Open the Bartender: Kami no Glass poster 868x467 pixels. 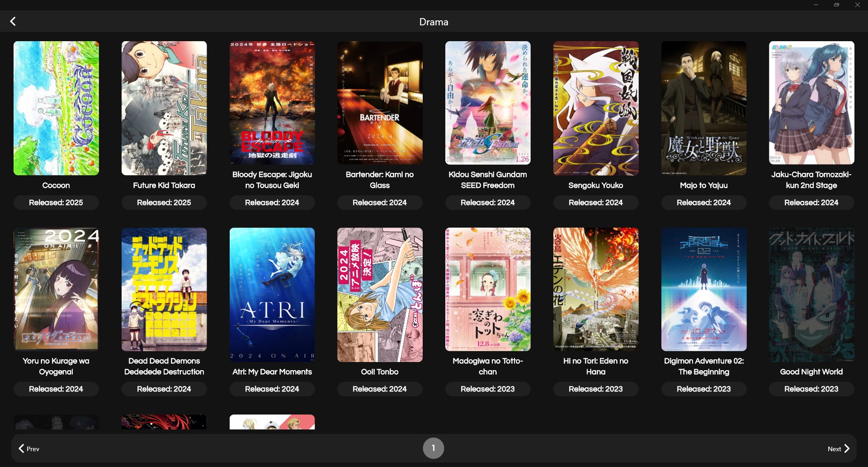380,103
